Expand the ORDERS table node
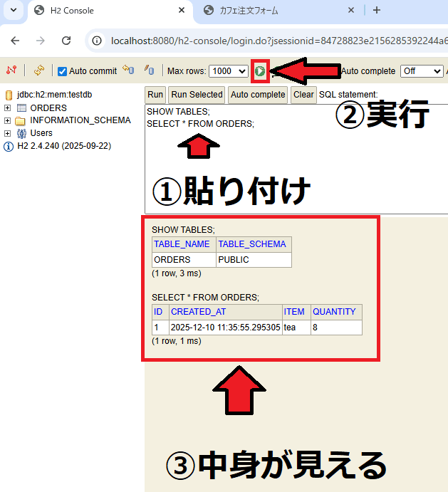448x492 pixels. tap(8, 108)
